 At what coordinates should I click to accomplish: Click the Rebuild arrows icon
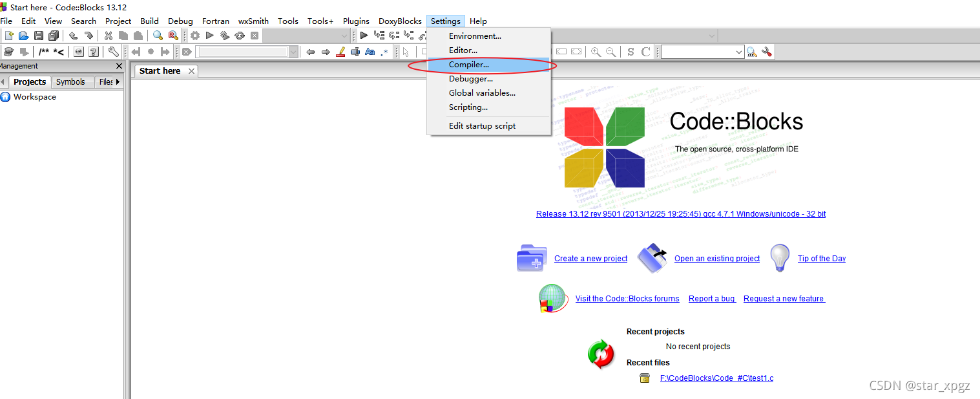240,36
